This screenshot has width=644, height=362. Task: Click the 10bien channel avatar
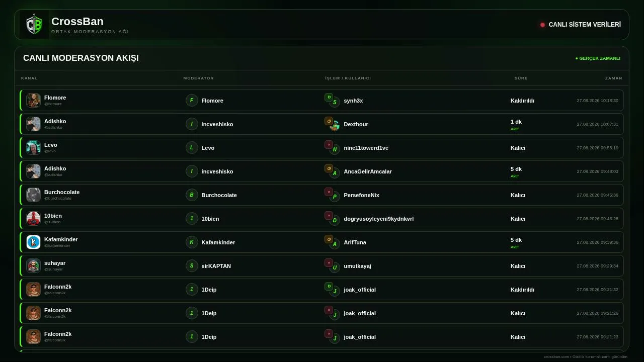pyautogui.click(x=33, y=218)
